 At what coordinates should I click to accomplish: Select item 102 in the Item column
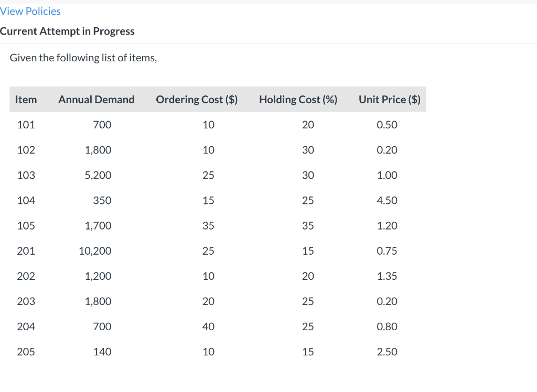click(x=26, y=150)
